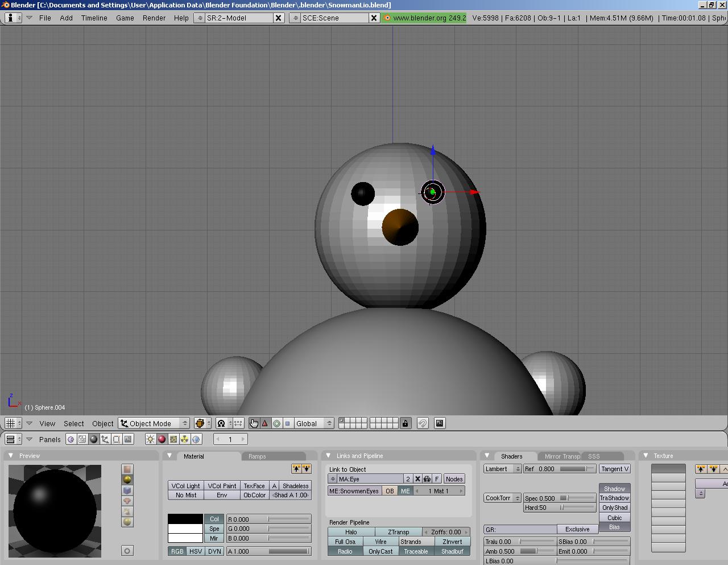This screenshot has height=565, width=728.
Task: Select the Lamp buttons sun icon
Action: (x=150, y=439)
